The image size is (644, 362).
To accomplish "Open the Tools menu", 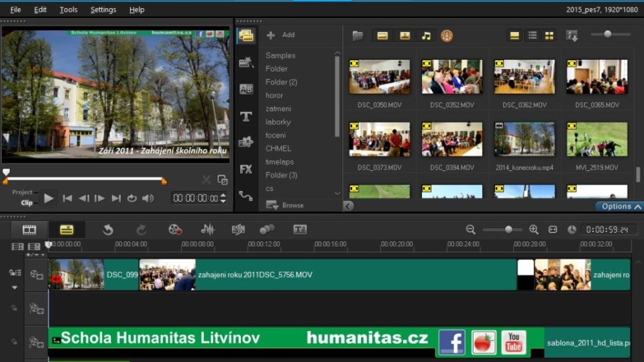I will (68, 10).
